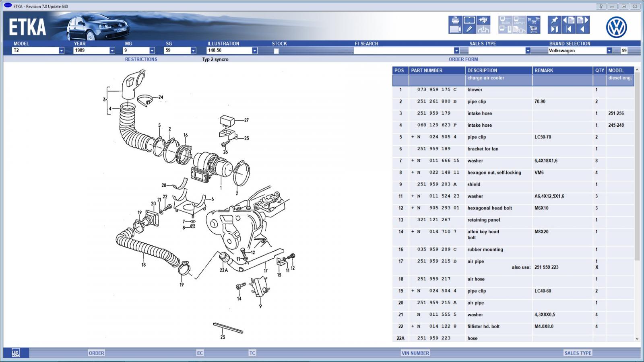Toggle the STOCK checkbox
This screenshot has width=644, height=362.
pos(276,51)
